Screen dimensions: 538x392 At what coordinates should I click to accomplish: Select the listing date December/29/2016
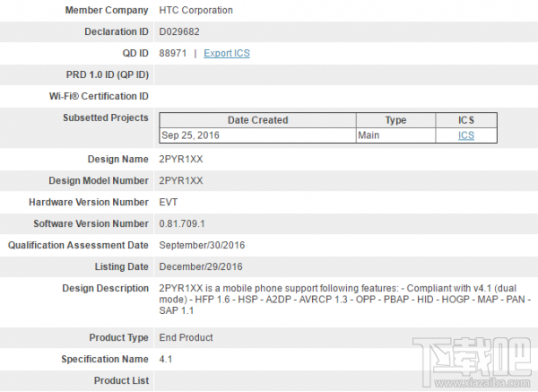[x=201, y=266]
